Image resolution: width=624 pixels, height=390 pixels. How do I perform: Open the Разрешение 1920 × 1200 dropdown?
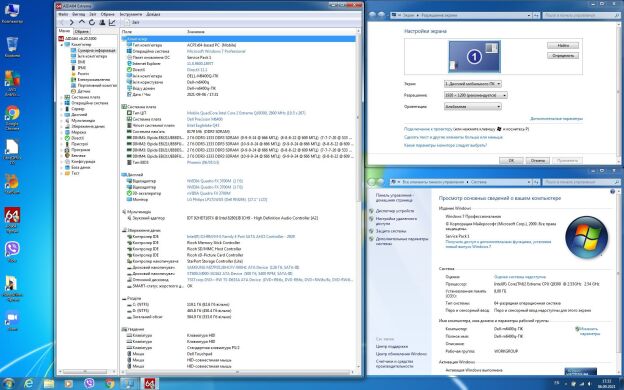[476, 96]
